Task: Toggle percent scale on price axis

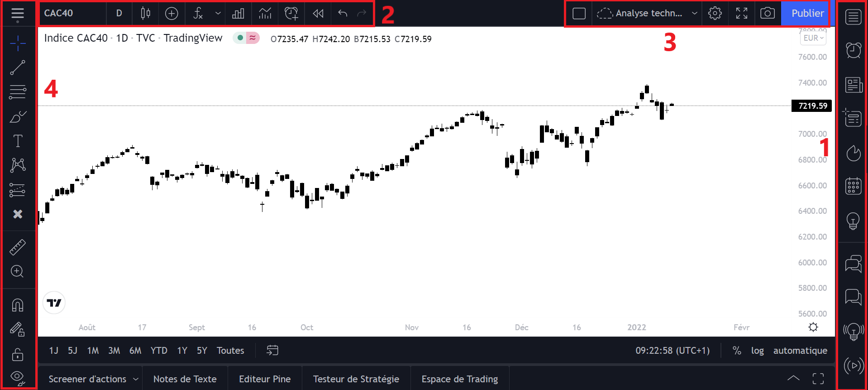Action: (737, 351)
